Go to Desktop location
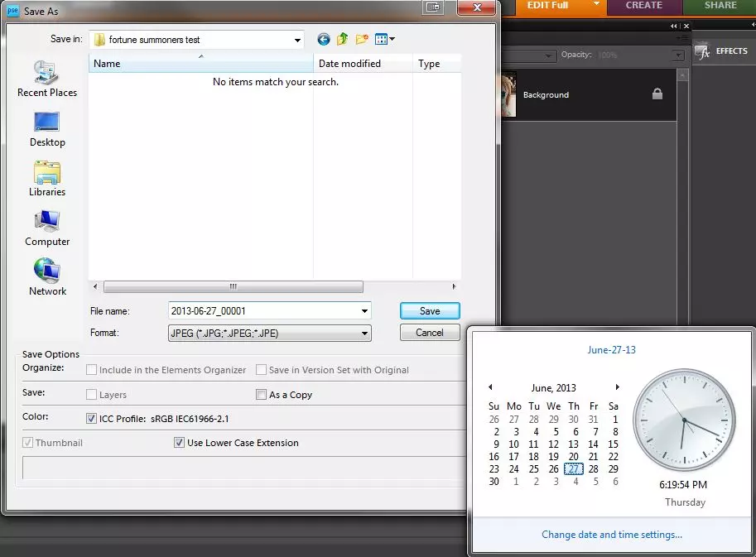756x557 pixels. (46, 129)
